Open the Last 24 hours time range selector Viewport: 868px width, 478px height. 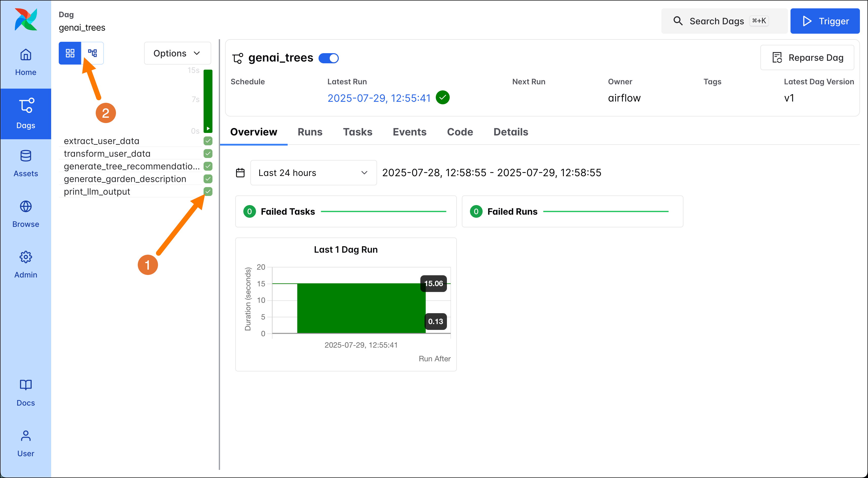click(313, 172)
